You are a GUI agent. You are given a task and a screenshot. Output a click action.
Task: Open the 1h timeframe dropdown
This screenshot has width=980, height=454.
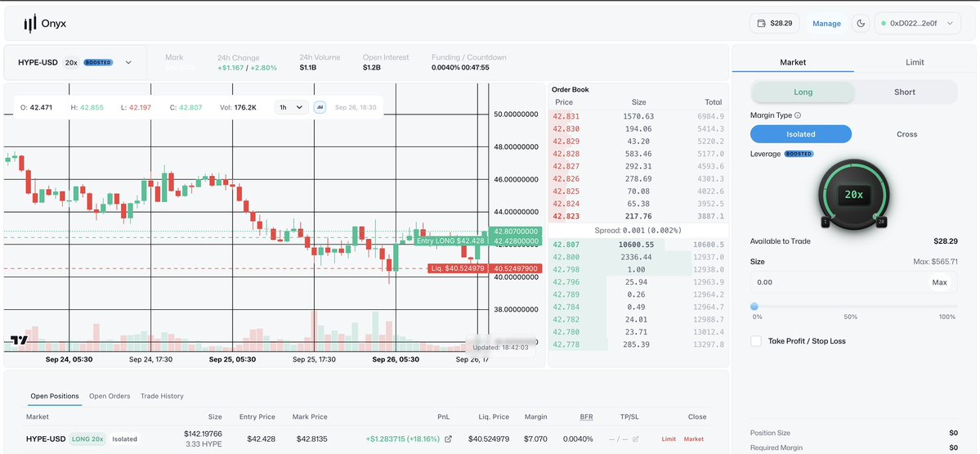(291, 107)
